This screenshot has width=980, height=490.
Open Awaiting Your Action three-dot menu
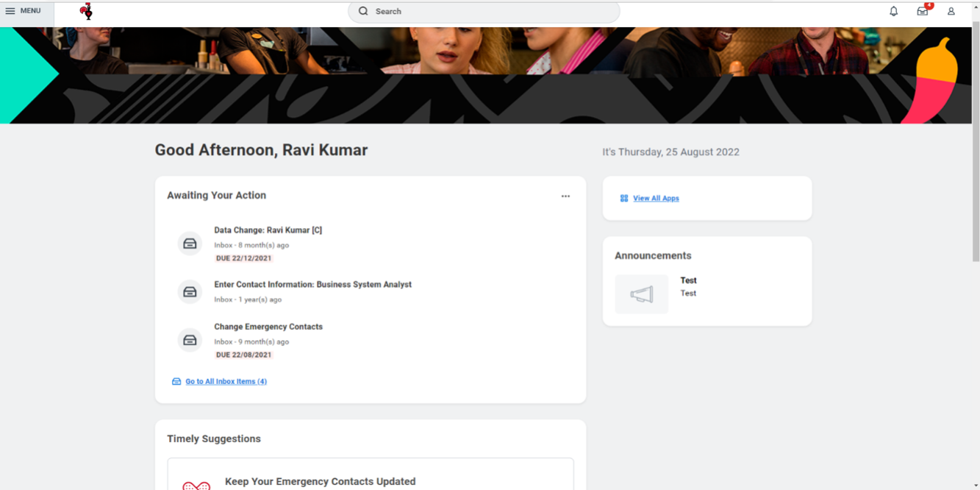click(565, 196)
